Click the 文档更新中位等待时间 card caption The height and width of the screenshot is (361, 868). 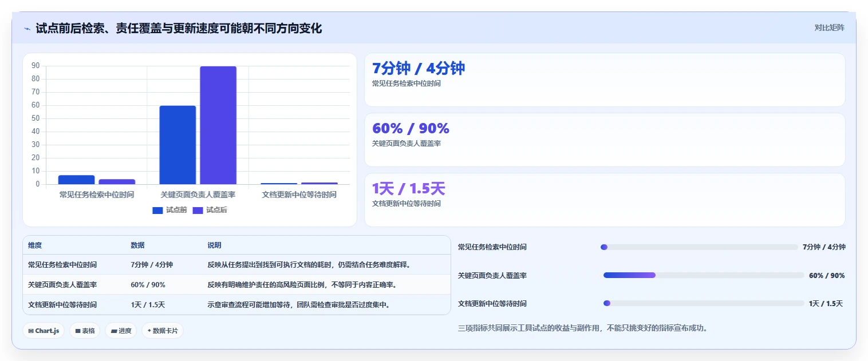coord(407,204)
